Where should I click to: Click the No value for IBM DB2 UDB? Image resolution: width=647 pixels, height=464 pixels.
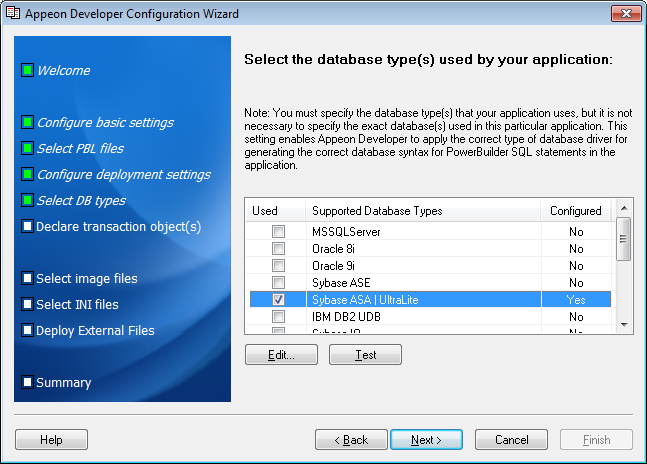click(x=576, y=317)
